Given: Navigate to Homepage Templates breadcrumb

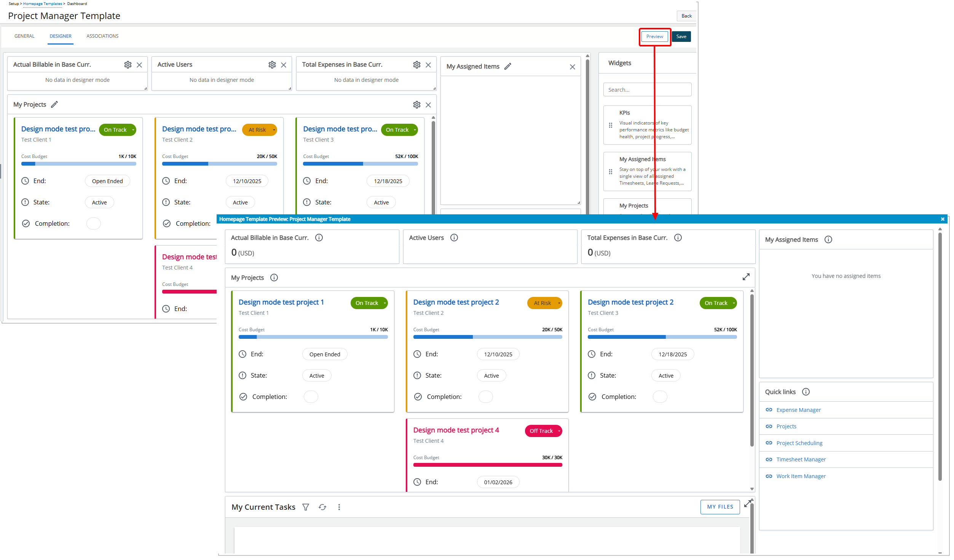Looking at the screenshot, I should tap(43, 4).
